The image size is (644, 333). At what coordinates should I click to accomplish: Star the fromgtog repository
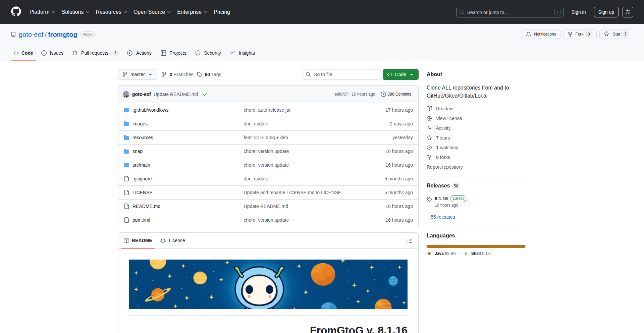tap(616, 34)
